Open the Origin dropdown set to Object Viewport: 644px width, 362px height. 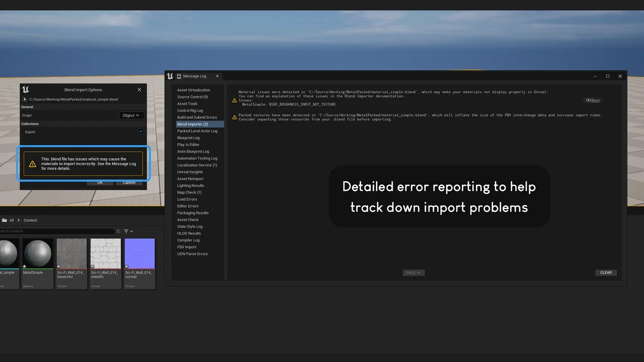pyautogui.click(x=131, y=116)
